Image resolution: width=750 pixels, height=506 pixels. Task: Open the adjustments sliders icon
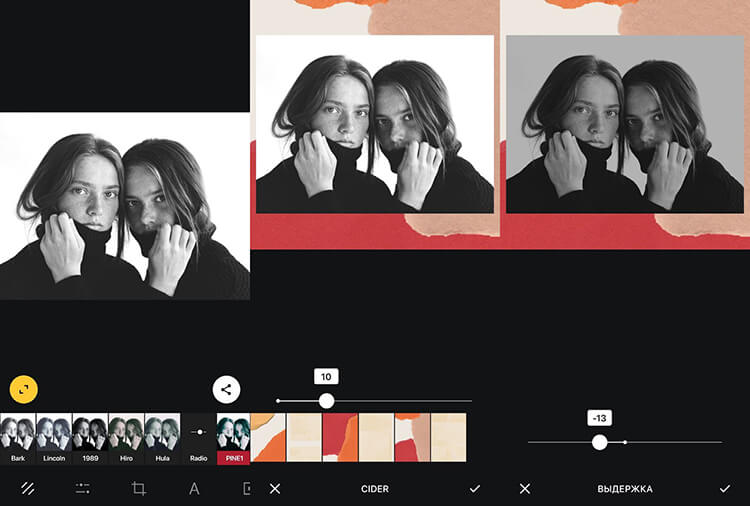click(83, 488)
